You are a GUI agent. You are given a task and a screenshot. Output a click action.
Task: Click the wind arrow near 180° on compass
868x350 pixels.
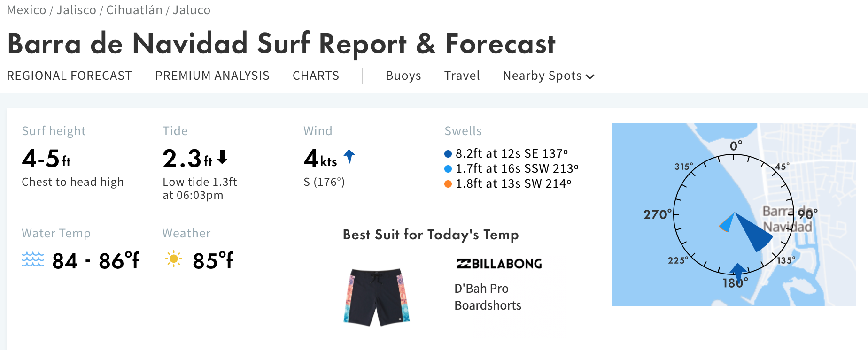tap(738, 271)
